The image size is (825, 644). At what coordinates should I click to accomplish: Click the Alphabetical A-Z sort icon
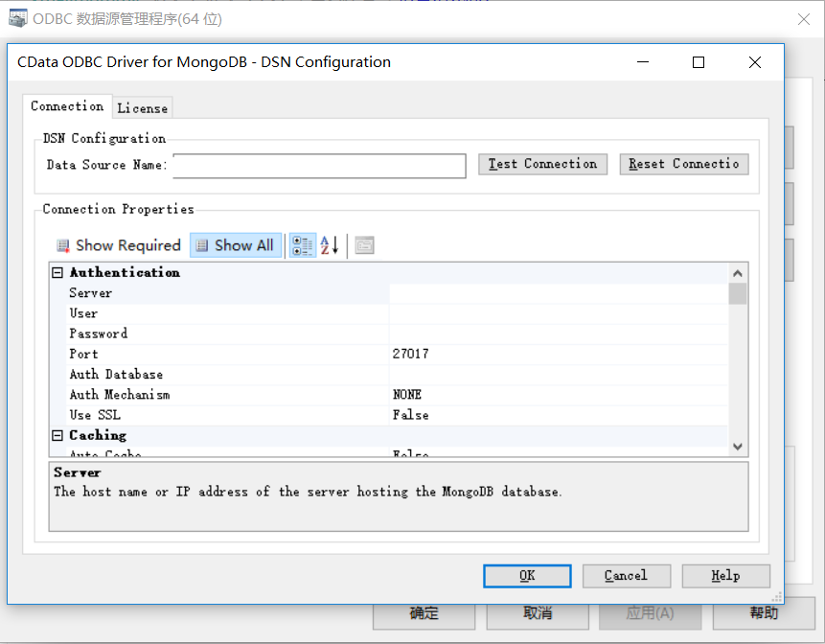tap(330, 245)
